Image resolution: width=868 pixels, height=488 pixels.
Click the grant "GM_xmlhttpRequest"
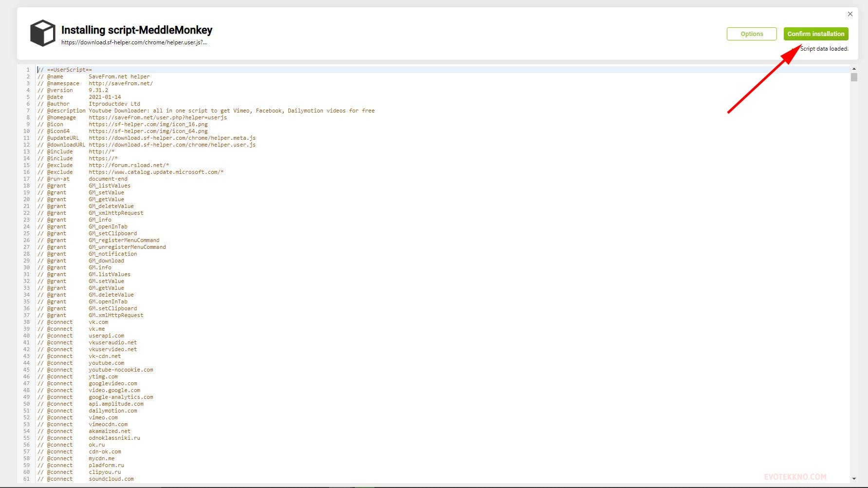pyautogui.click(x=116, y=213)
